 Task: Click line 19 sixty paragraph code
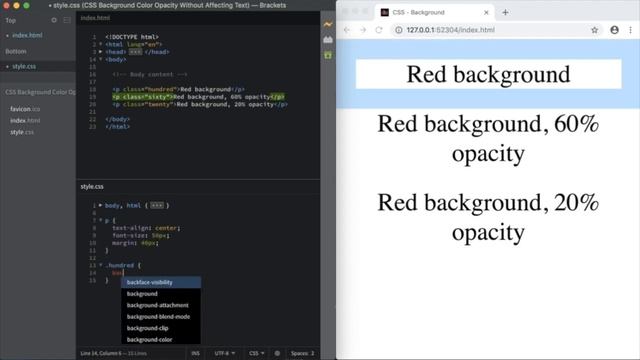(198, 97)
